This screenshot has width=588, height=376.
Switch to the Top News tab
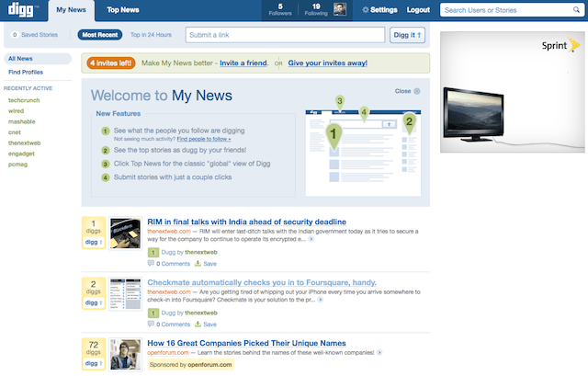(x=122, y=10)
